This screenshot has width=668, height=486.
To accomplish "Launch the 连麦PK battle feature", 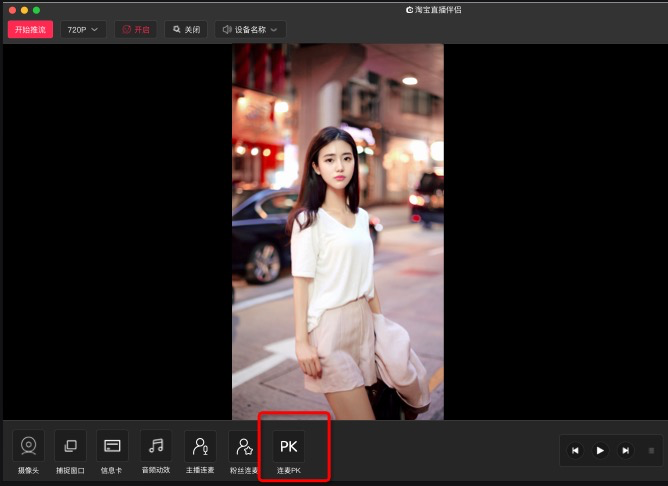I will pos(288,446).
